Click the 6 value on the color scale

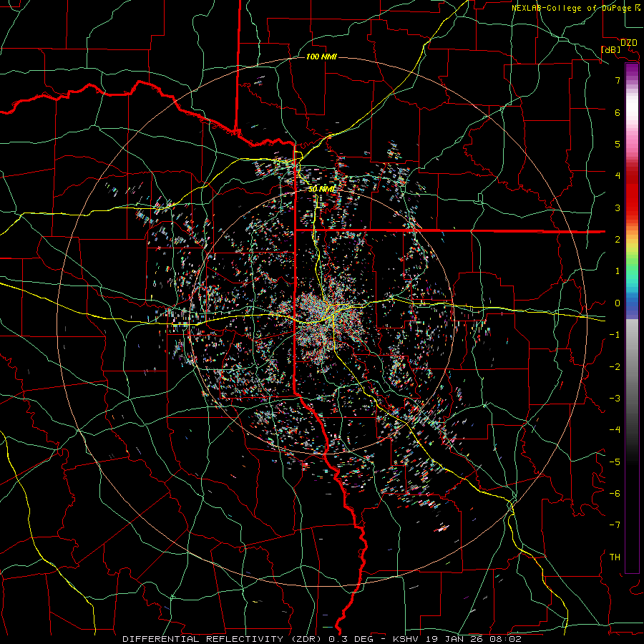[x=618, y=112]
